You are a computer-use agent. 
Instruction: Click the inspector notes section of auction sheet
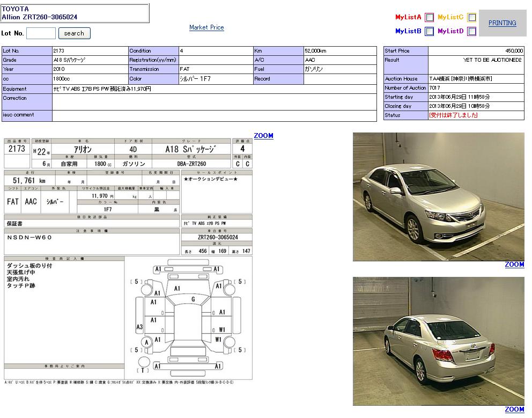coord(64,311)
